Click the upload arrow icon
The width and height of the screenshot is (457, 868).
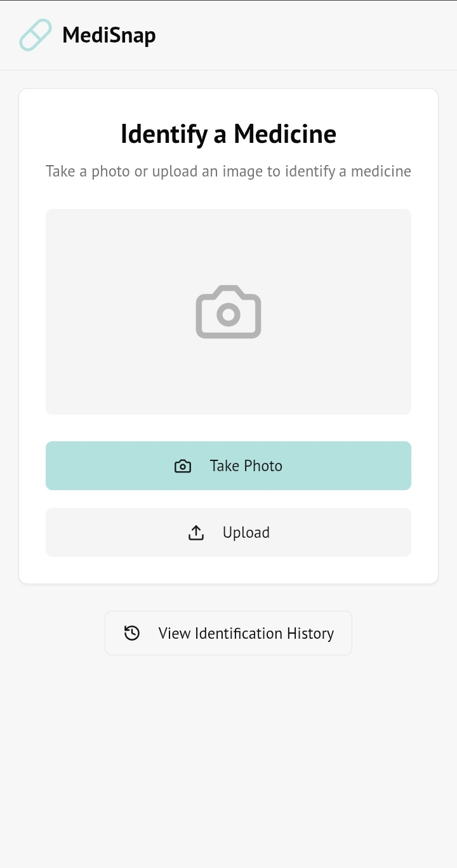[x=196, y=533]
